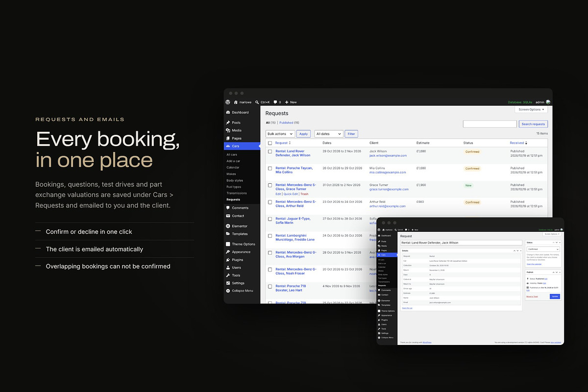Move the Details panel down

point(518,250)
